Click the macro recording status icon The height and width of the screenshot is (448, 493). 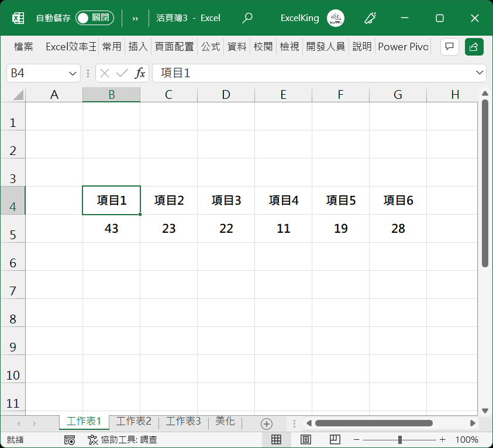[x=70, y=440]
